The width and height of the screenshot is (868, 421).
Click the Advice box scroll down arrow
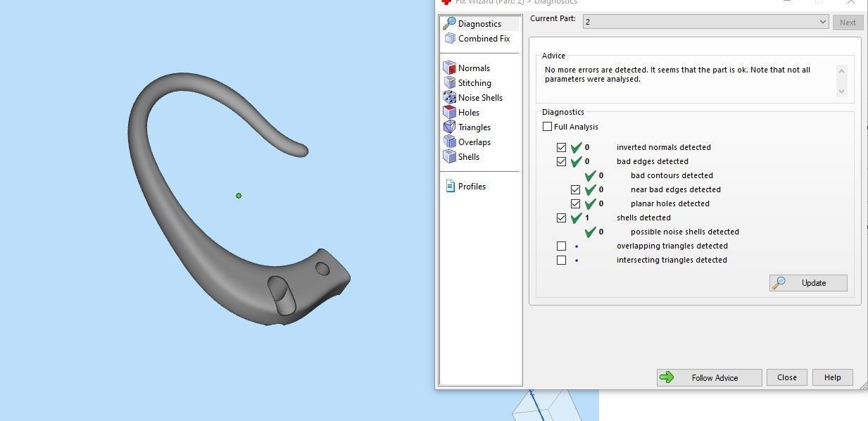click(841, 92)
